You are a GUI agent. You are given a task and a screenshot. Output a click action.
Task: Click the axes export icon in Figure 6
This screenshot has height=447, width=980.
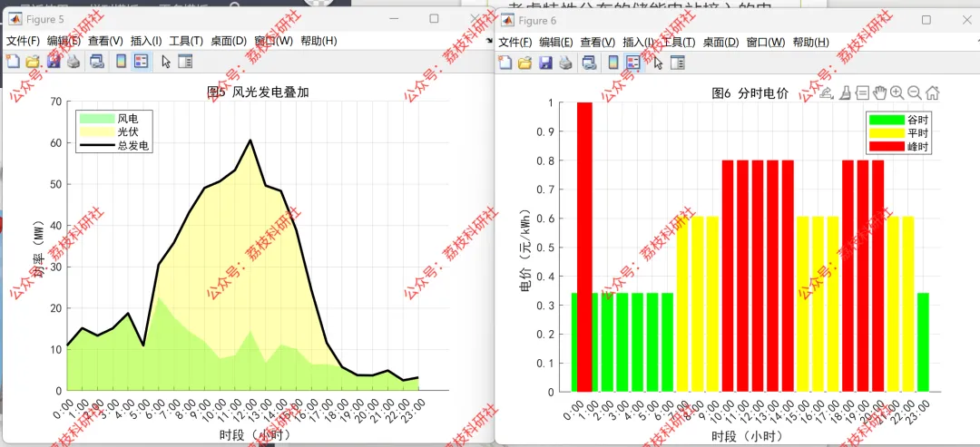point(827,93)
